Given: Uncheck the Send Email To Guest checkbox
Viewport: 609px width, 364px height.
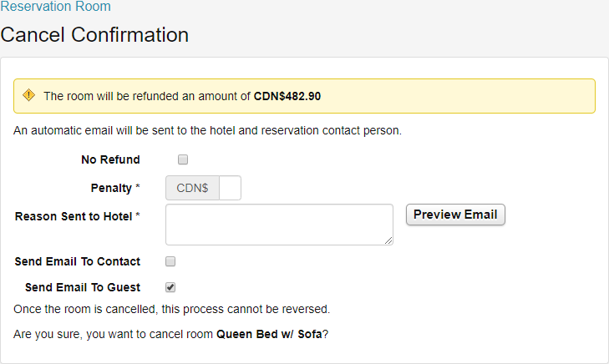Looking at the screenshot, I should coord(170,287).
